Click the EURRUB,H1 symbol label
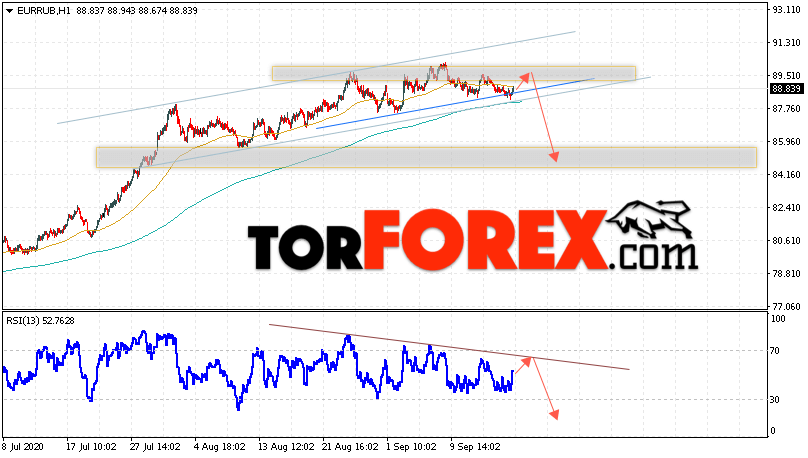The image size is (808, 458). (x=44, y=10)
